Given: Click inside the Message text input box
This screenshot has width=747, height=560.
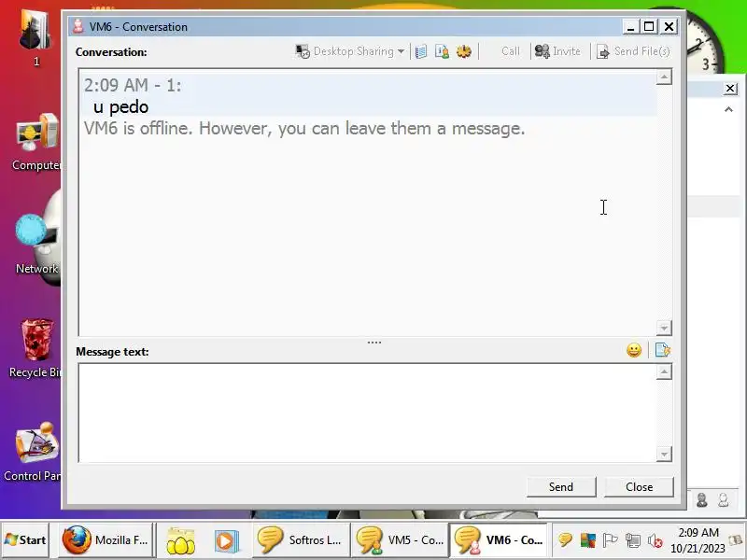Looking at the screenshot, I should coord(367,413).
